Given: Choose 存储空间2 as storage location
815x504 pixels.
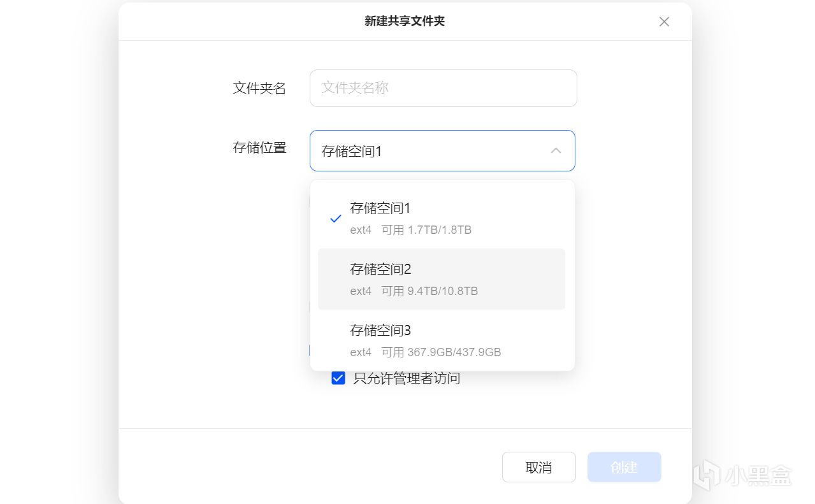Looking at the screenshot, I should (380, 270).
